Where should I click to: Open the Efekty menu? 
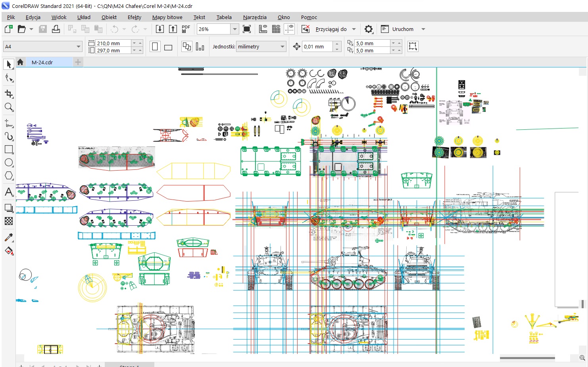coord(135,17)
